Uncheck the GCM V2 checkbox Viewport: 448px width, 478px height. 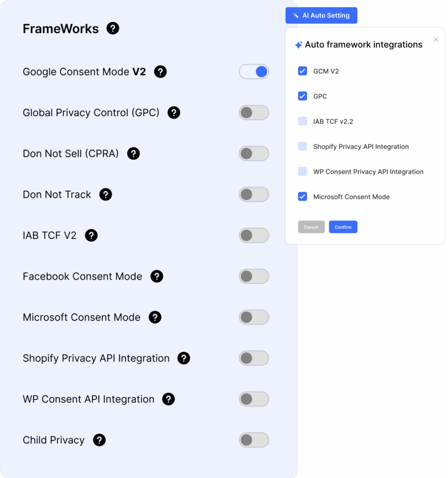302,71
